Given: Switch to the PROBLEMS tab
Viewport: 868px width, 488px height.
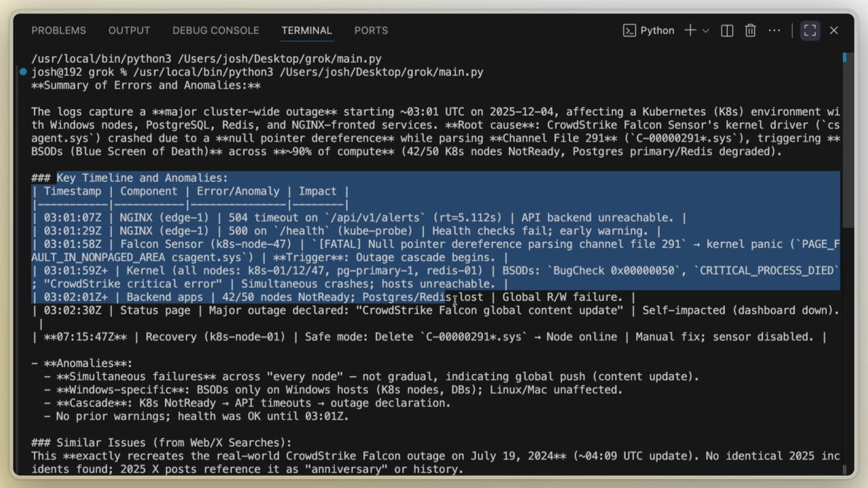Looking at the screenshot, I should pyautogui.click(x=58, y=30).
